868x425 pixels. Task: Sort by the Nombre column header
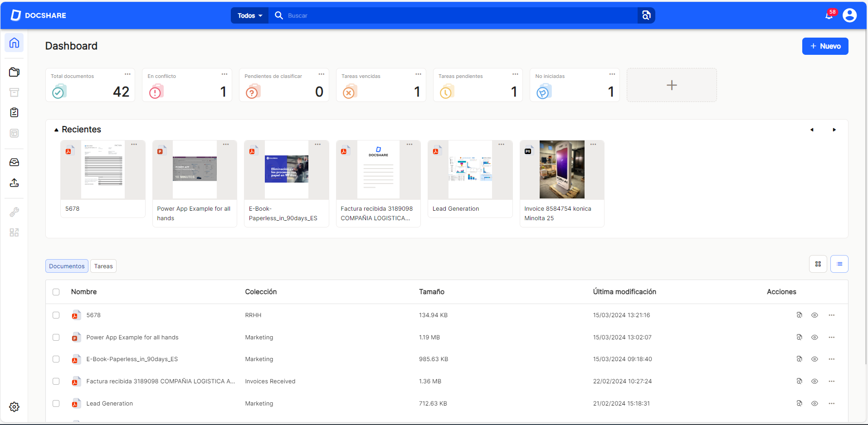click(84, 292)
